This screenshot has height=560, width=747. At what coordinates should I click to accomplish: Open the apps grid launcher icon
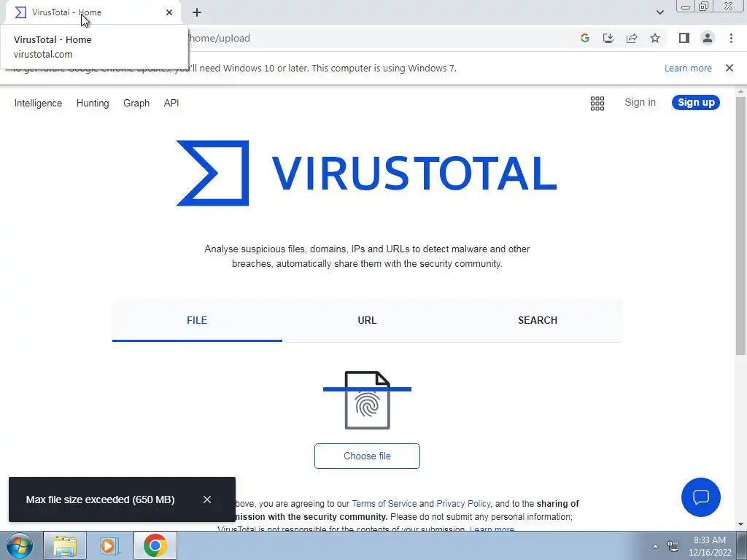click(x=597, y=104)
